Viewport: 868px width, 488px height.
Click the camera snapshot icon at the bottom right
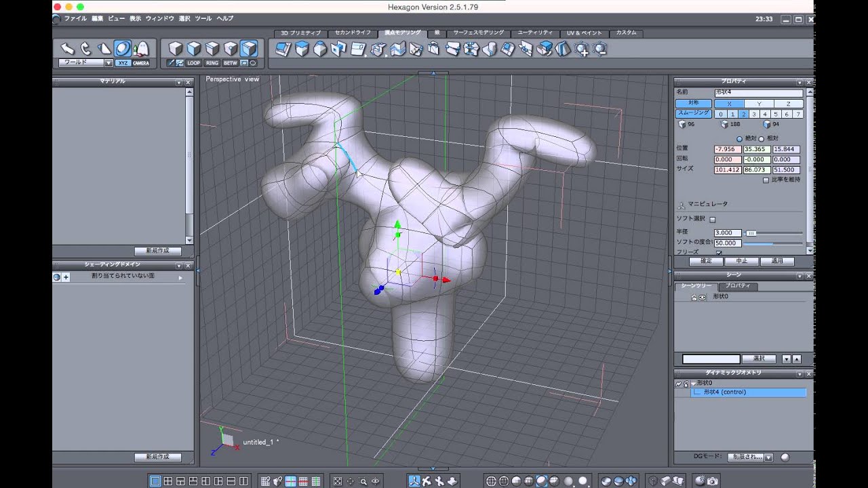coord(713,481)
